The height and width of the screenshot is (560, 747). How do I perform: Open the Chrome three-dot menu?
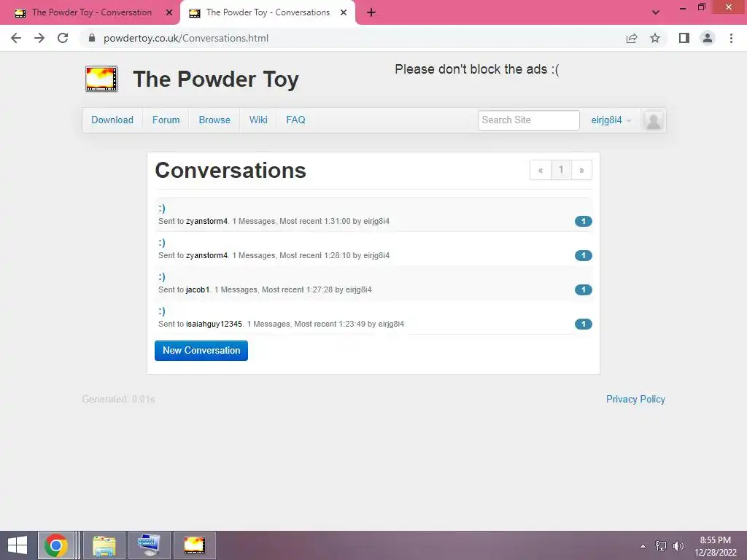[731, 38]
